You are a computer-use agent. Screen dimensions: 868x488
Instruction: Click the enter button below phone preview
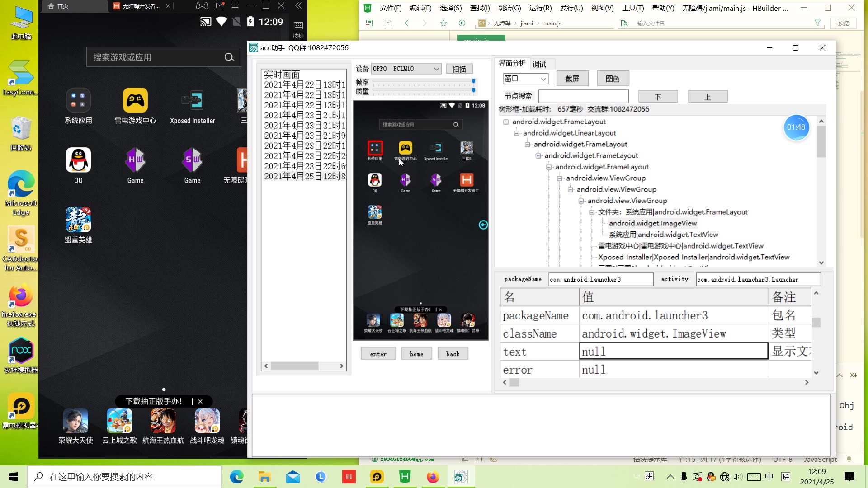(378, 354)
